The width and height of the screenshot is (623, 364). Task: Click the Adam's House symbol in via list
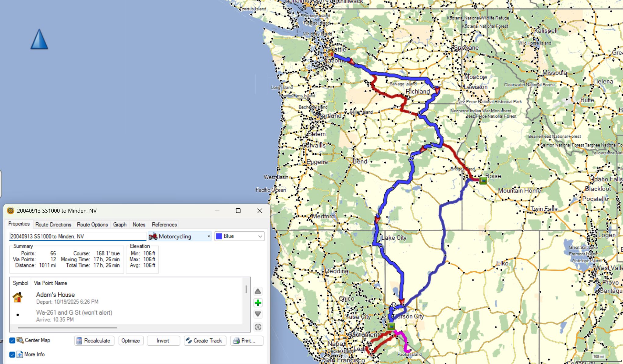[x=18, y=297]
